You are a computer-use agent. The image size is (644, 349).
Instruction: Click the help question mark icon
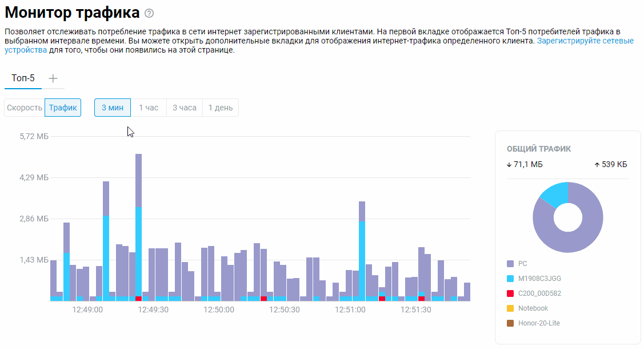[149, 13]
